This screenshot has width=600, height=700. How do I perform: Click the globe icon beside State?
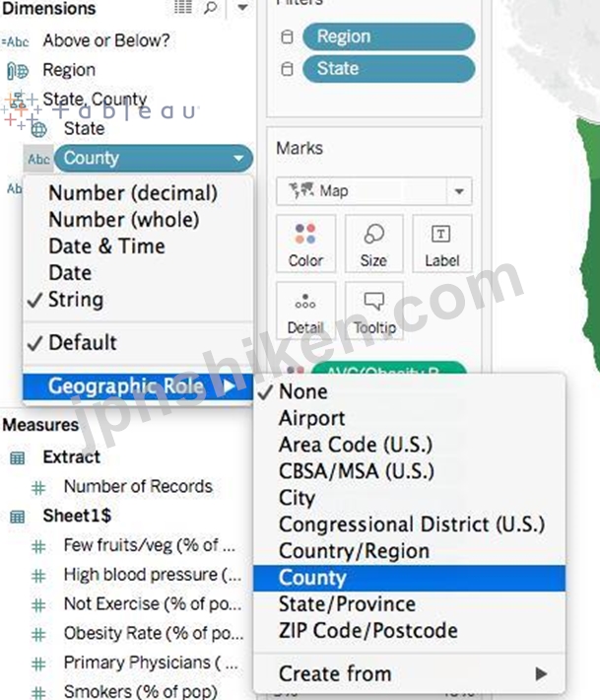pyautogui.click(x=38, y=129)
